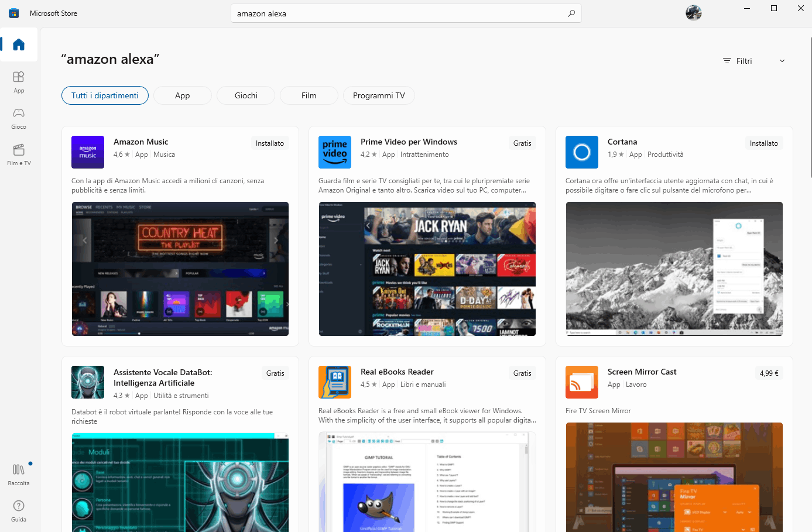
Task: Click the 'Intrattenimento' category label
Action: coord(424,155)
